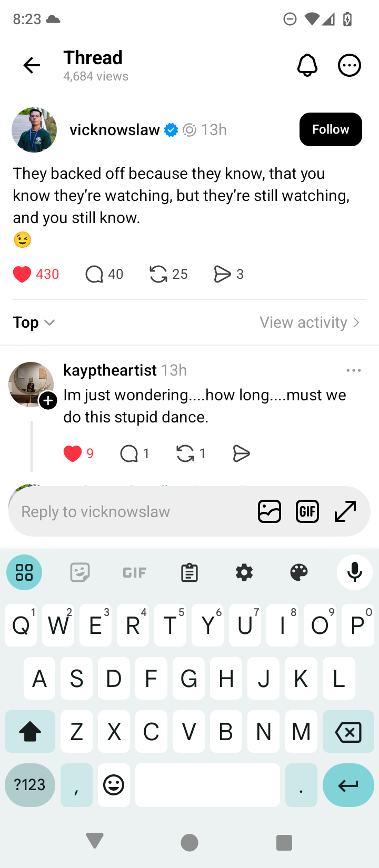Follow vicknowslaw
Image resolution: width=379 pixels, height=868 pixels.
[331, 129]
